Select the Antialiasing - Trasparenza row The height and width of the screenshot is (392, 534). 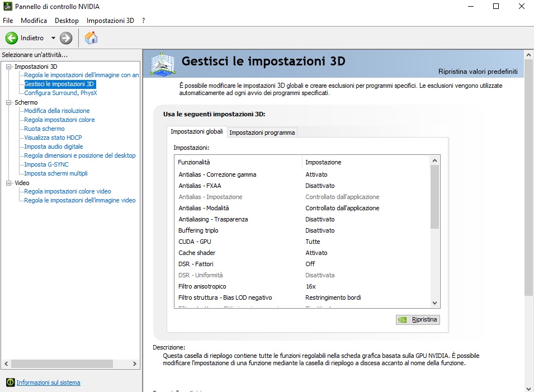[x=302, y=219]
